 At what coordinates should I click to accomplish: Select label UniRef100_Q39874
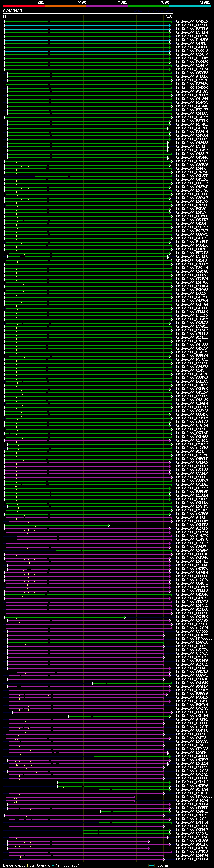pos(192,69)
